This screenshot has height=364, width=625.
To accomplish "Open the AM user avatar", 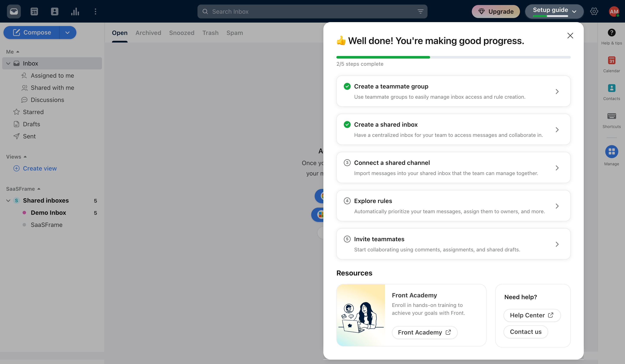I will click(x=614, y=11).
